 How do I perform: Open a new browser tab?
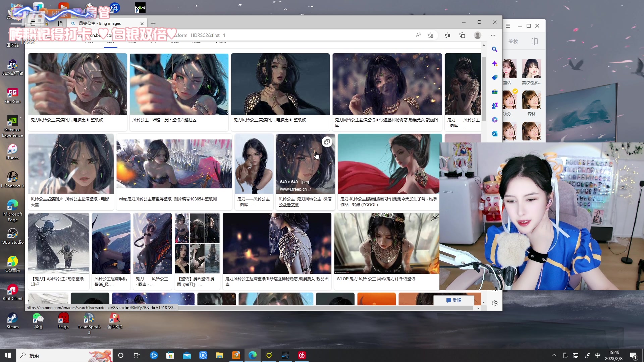tap(153, 23)
